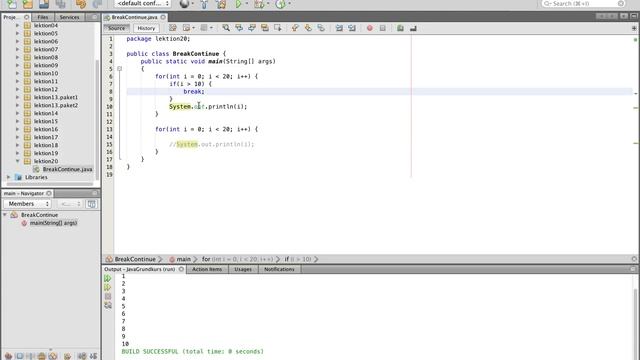640x360 pixels.
Task: Open the Action Items tab
Action: tap(207, 269)
